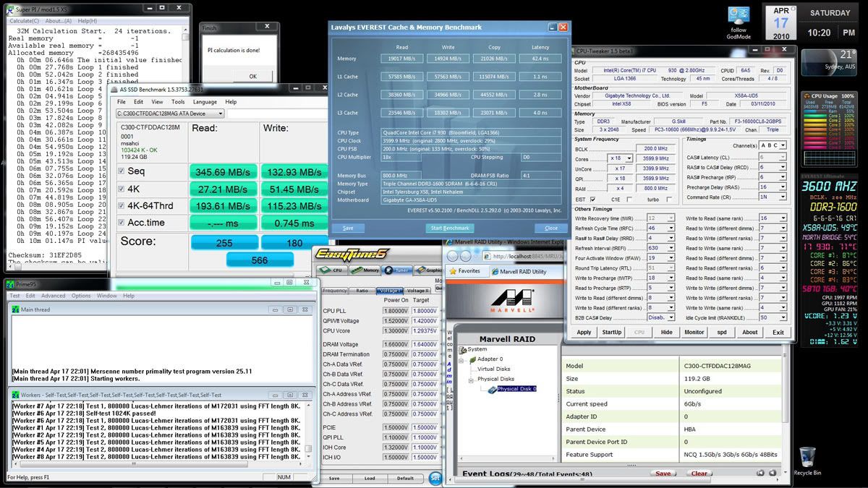
Task: Select the Voltage II tab in EasyTune6
Action: coord(418,291)
